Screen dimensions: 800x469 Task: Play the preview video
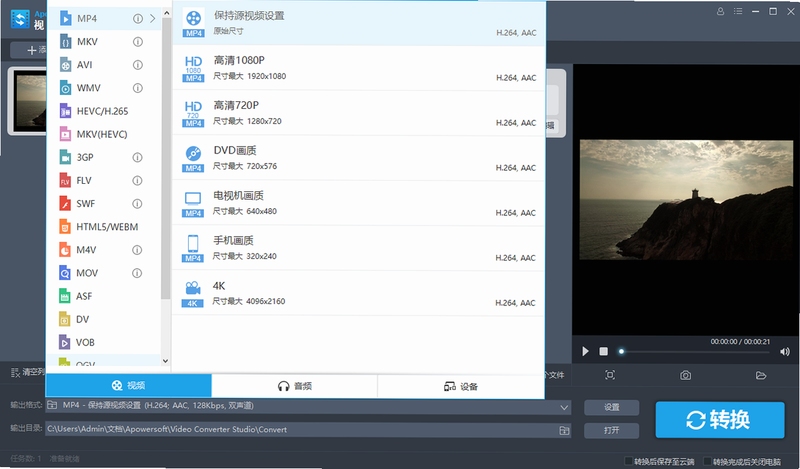[585, 351]
